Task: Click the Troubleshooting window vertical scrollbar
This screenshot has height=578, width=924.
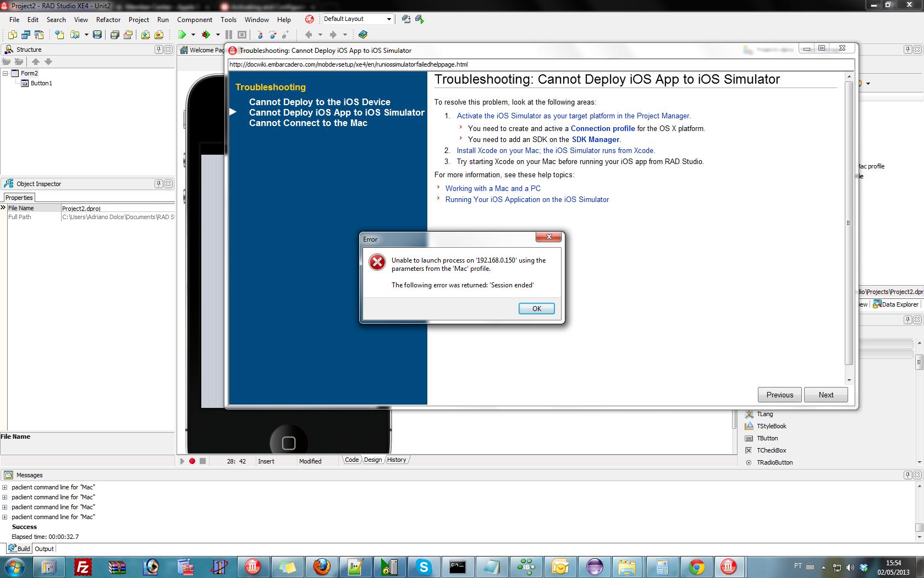Action: pos(849,222)
